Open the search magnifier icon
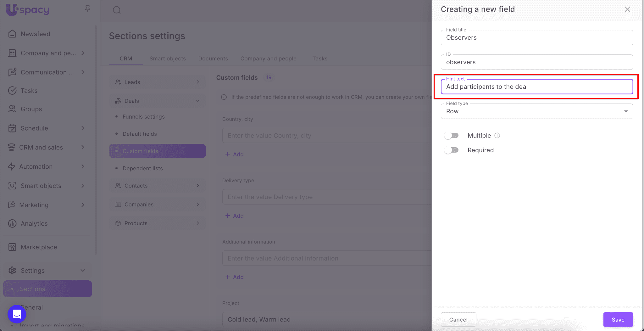This screenshot has width=644, height=331. point(117,10)
